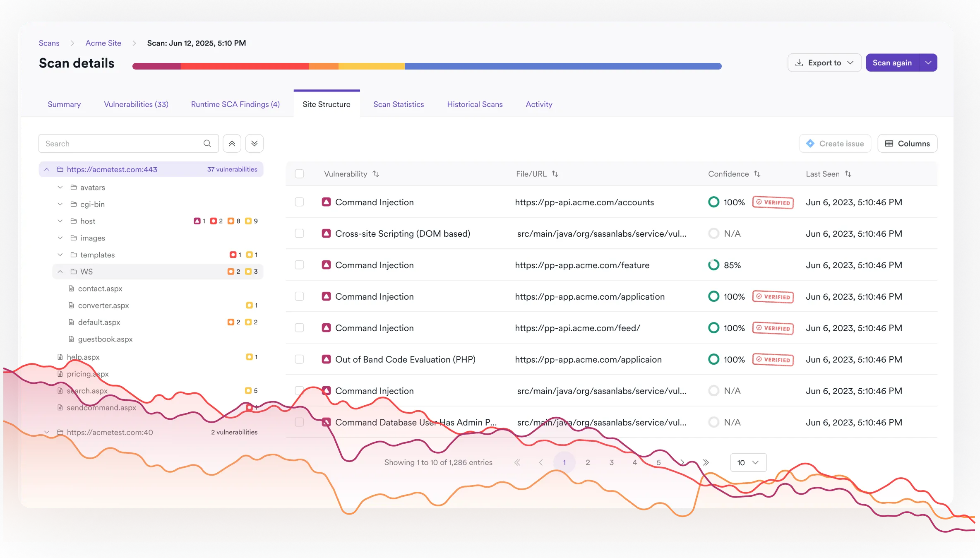
Task: Open rows-per-page dropdown showing 10
Action: point(748,462)
